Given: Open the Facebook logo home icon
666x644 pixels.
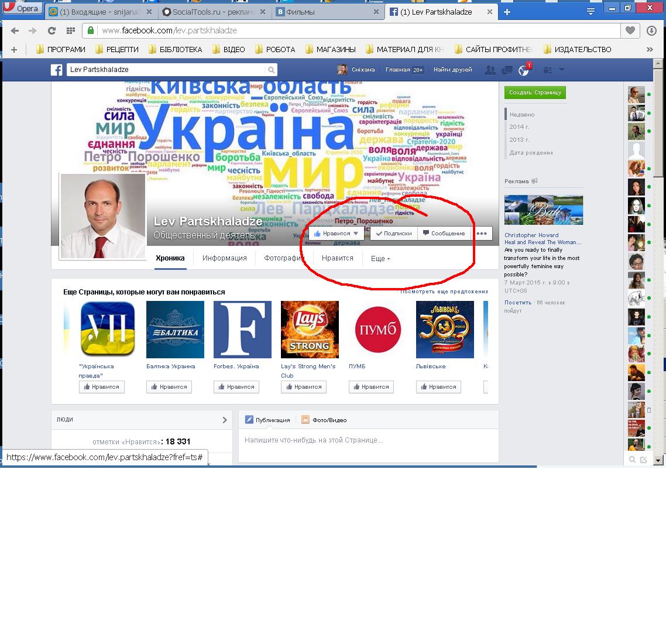Looking at the screenshot, I should pyautogui.click(x=57, y=70).
